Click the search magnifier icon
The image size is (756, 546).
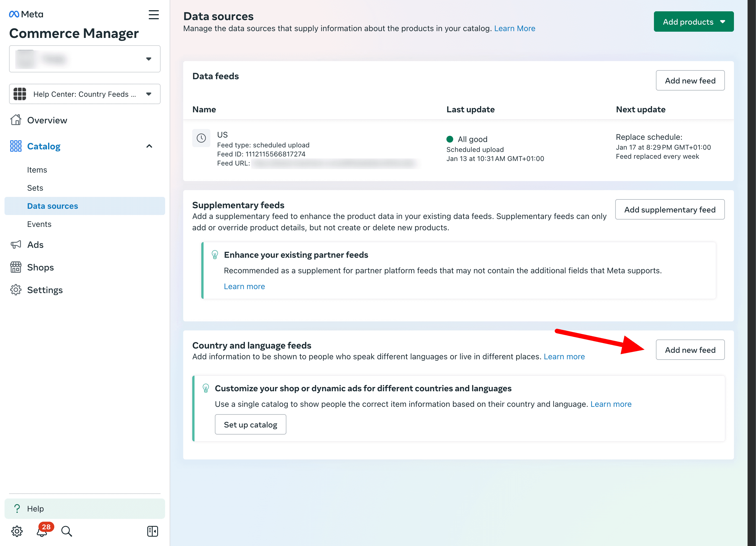click(x=67, y=531)
